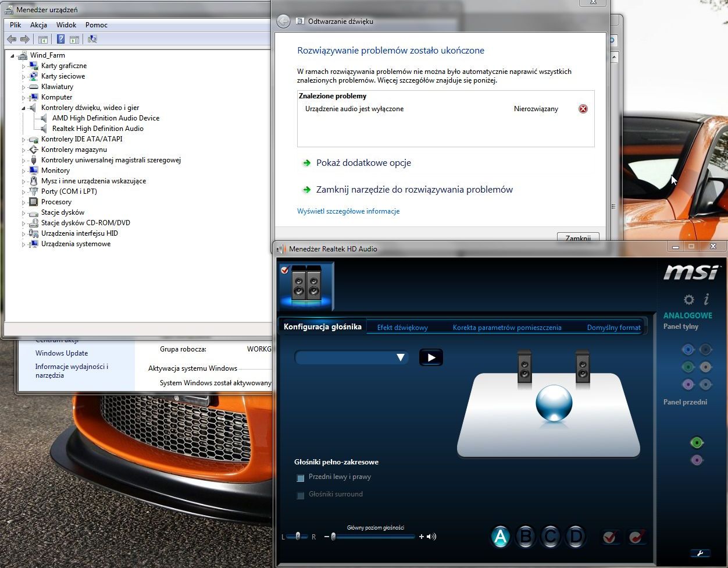Select speaker configuration button B
Viewport: 728px width, 568px height.
pos(525,537)
